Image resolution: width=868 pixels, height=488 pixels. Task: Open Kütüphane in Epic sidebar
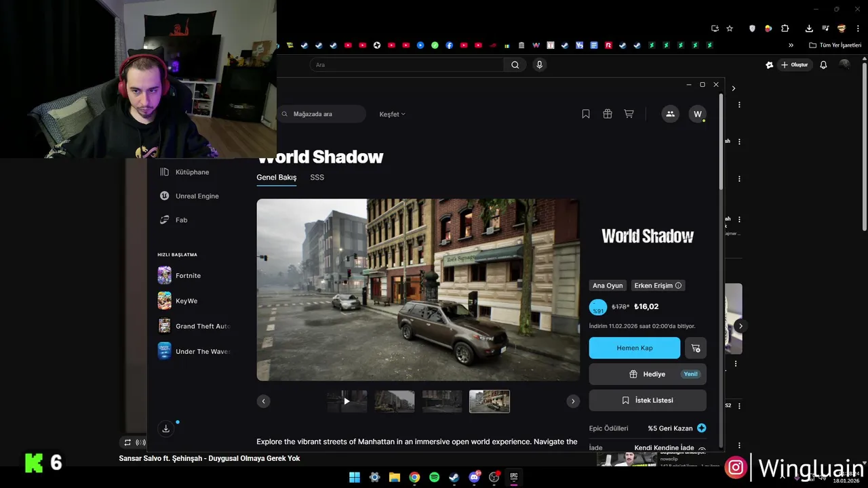coord(184,172)
